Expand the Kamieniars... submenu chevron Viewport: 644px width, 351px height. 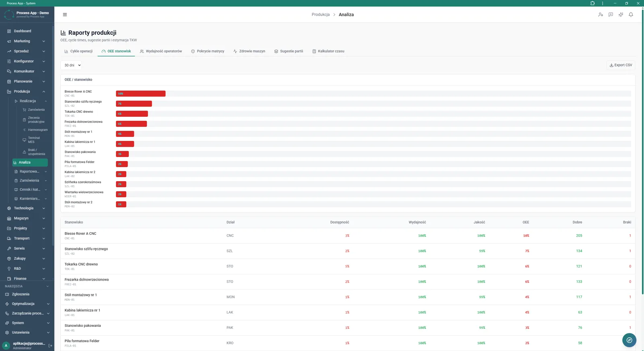(x=45, y=198)
